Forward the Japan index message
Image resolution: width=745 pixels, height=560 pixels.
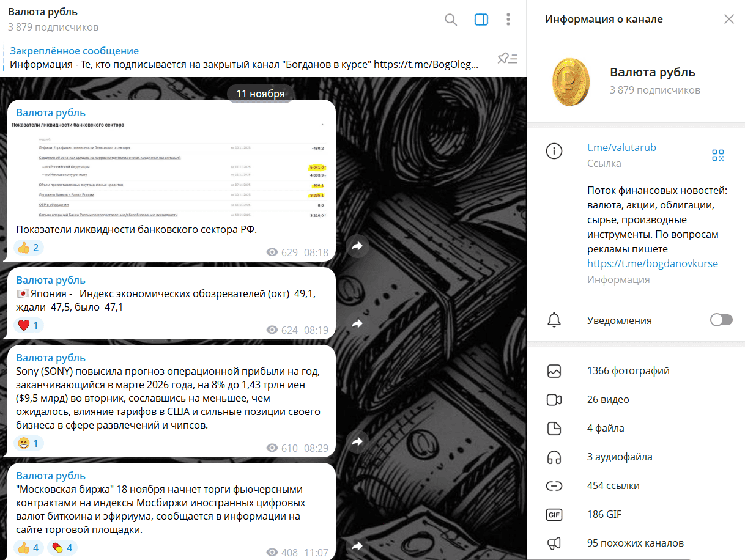pyautogui.click(x=358, y=323)
